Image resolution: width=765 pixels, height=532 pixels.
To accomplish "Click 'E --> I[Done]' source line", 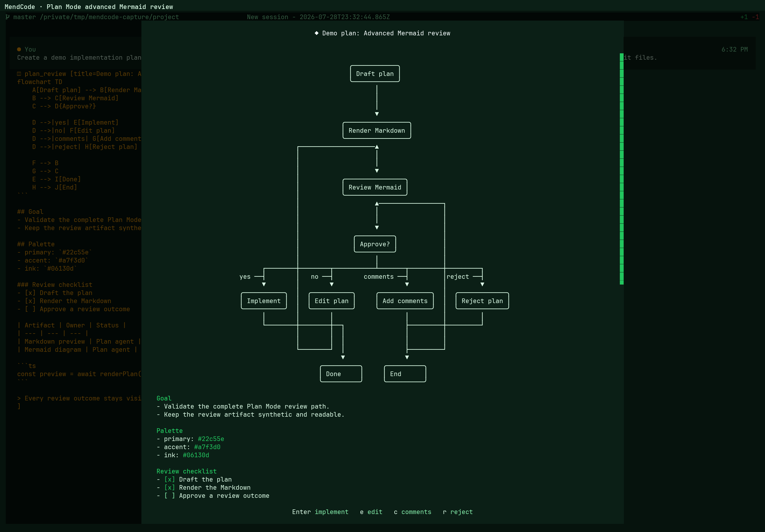I will 56,179.
